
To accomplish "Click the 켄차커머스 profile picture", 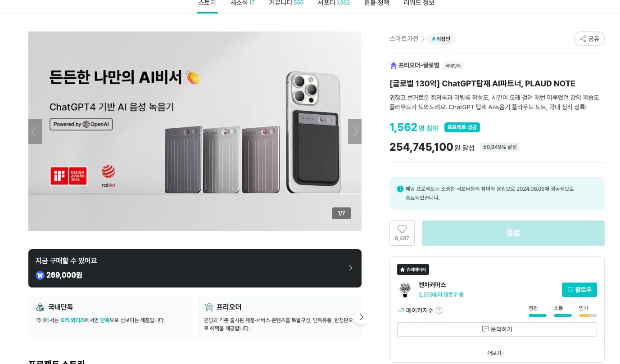I will (x=405, y=289).
